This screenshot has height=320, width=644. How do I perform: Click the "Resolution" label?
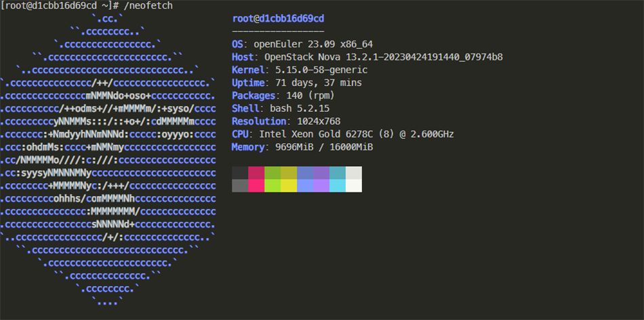coord(259,121)
